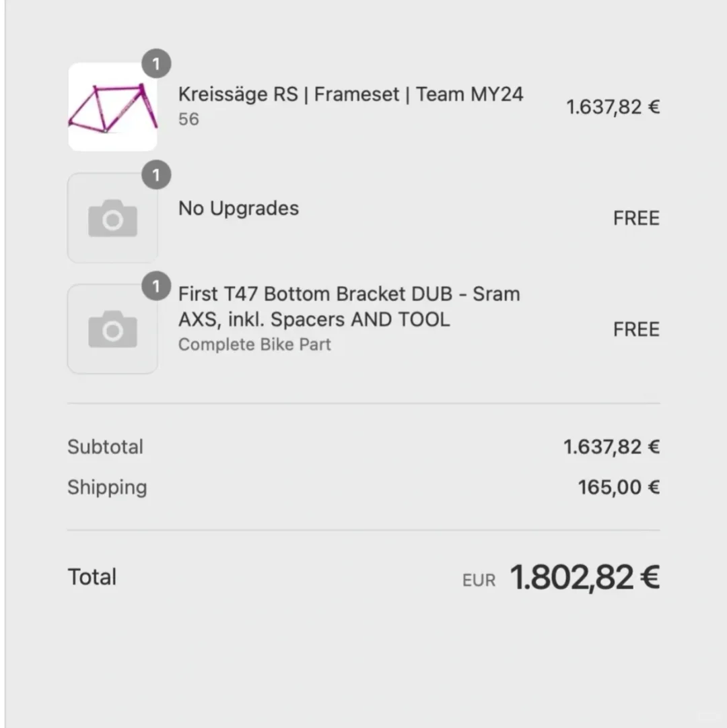Click the Total label
727x728 pixels.
click(92, 577)
